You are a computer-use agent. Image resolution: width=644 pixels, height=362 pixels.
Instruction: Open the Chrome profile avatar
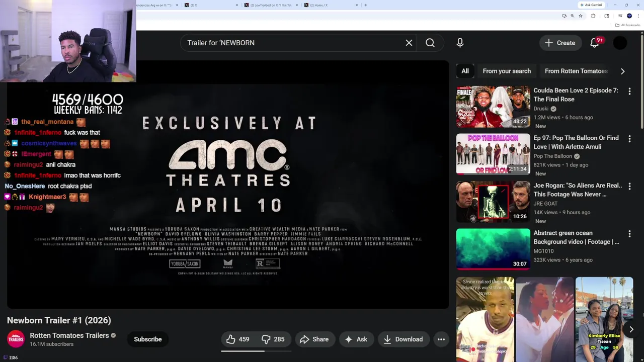(x=629, y=16)
